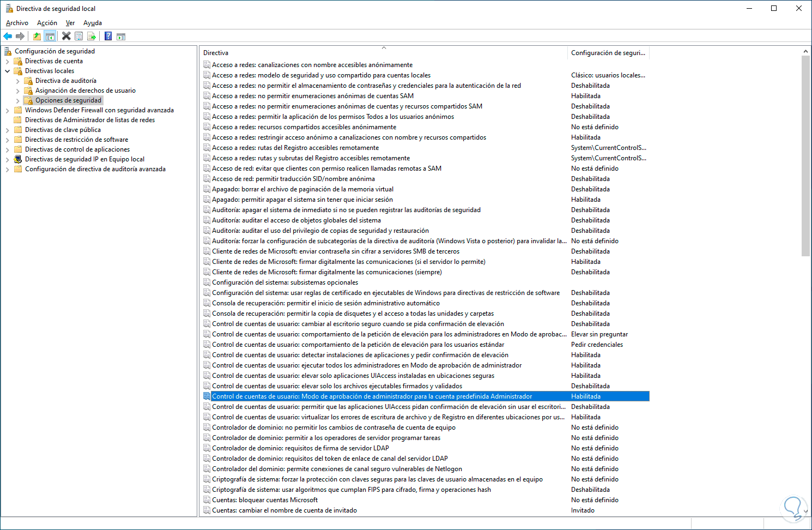The height and width of the screenshot is (530, 812).
Task: Click the Asignación de derechos de usuario folder icon
Action: click(28, 91)
